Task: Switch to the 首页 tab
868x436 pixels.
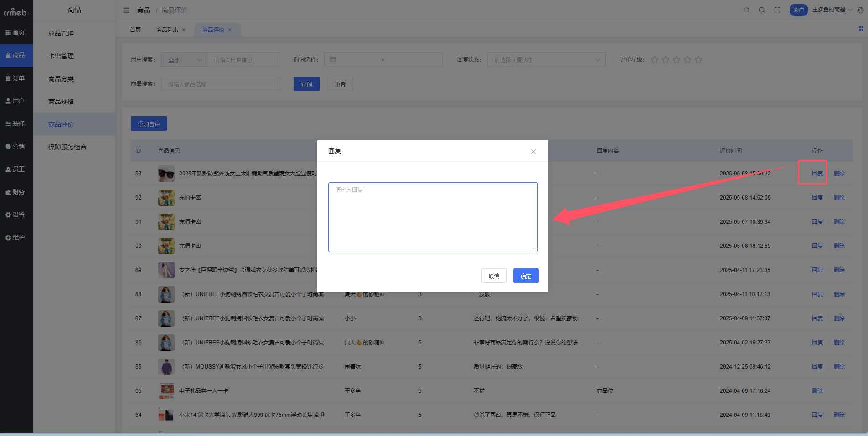Action: click(x=135, y=30)
